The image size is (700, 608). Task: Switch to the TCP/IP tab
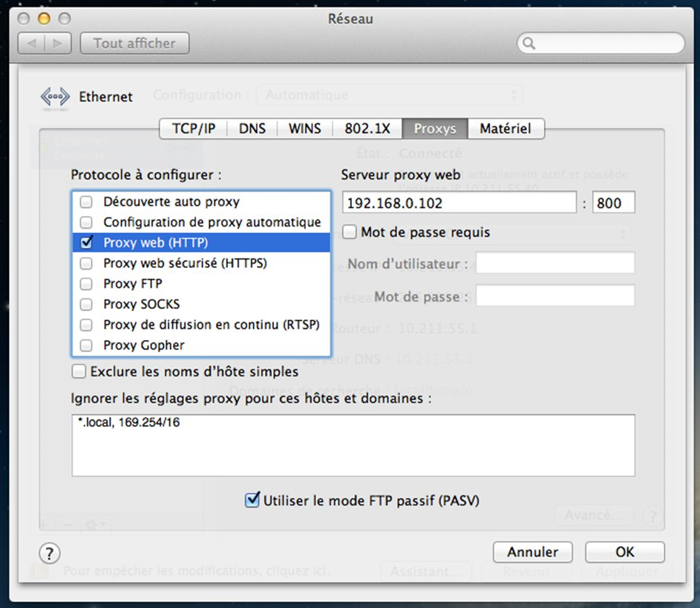coord(193,128)
